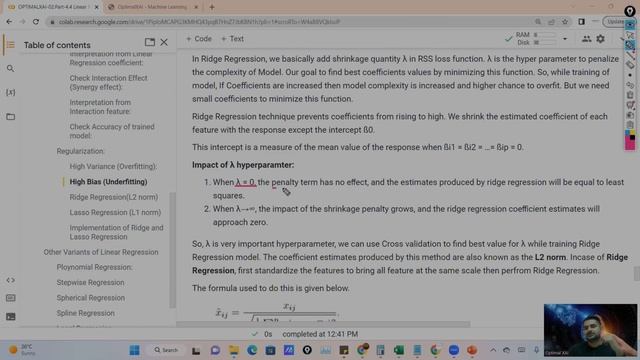Open the Find and replace search icon
Image resolution: width=640 pixels, height=360 pixels.
[11, 69]
